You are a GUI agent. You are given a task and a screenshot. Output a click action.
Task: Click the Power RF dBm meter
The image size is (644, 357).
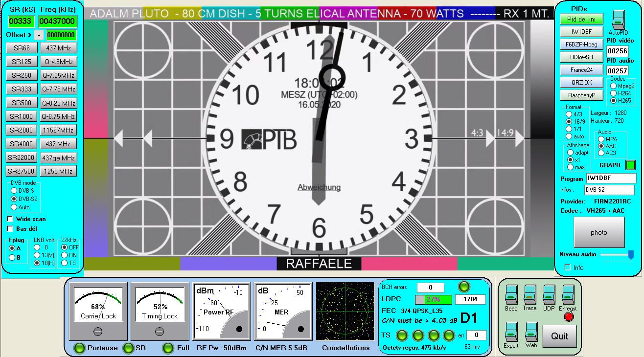[221, 312]
